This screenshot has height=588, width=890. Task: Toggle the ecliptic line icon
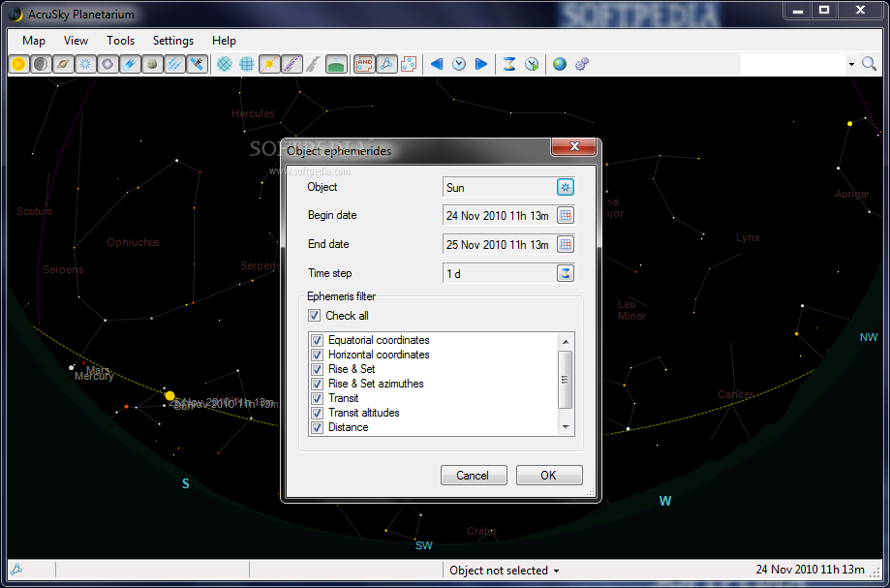pos(269,64)
